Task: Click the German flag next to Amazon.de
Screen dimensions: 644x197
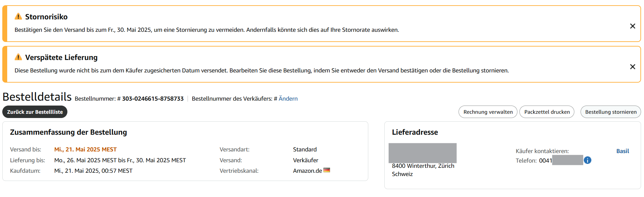Action: 327,170
